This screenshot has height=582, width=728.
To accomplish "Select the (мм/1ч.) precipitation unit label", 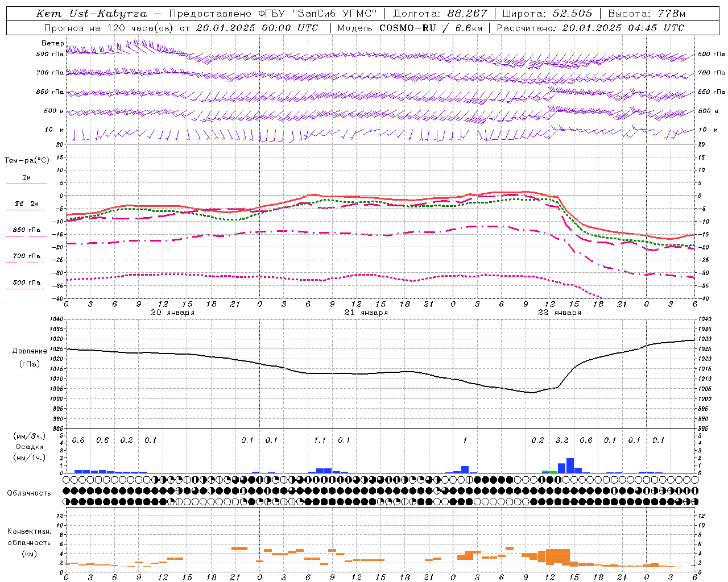I will pyautogui.click(x=29, y=458).
